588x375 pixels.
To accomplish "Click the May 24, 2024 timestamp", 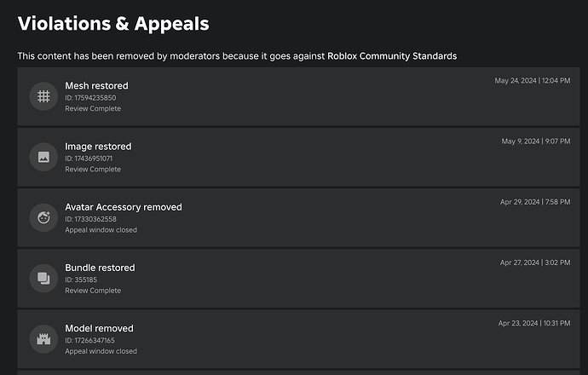I will [532, 81].
